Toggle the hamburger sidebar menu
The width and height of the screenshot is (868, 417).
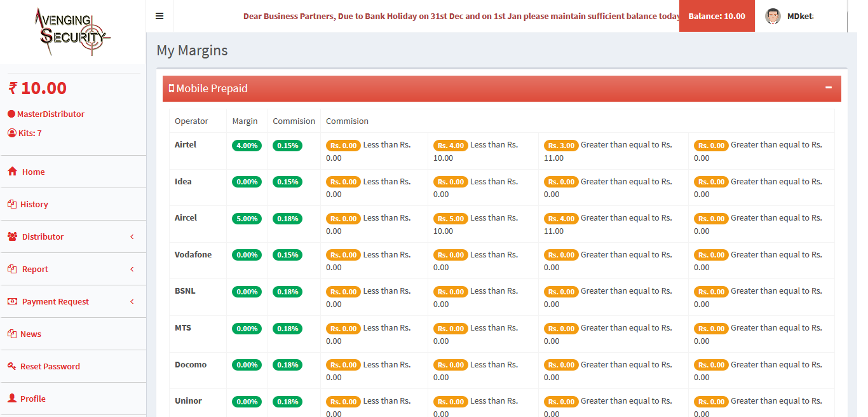pos(159,16)
